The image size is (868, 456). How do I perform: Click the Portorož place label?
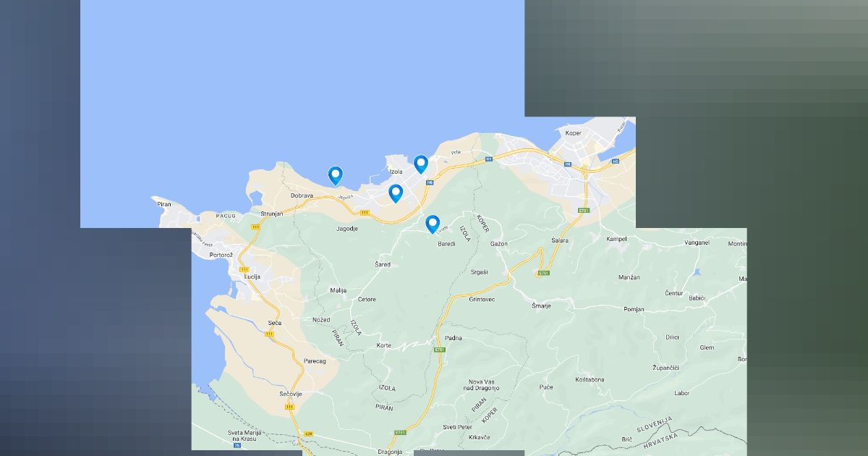pyautogui.click(x=220, y=256)
